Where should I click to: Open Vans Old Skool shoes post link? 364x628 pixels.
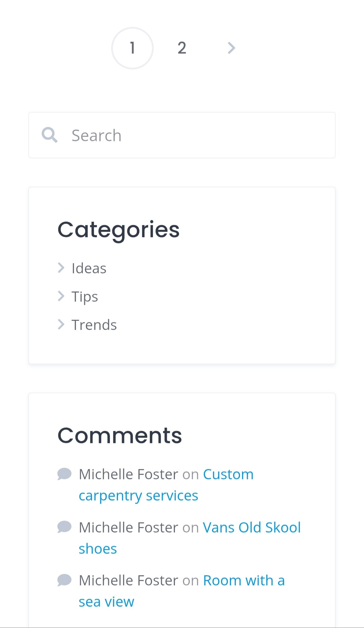pyautogui.click(x=190, y=538)
